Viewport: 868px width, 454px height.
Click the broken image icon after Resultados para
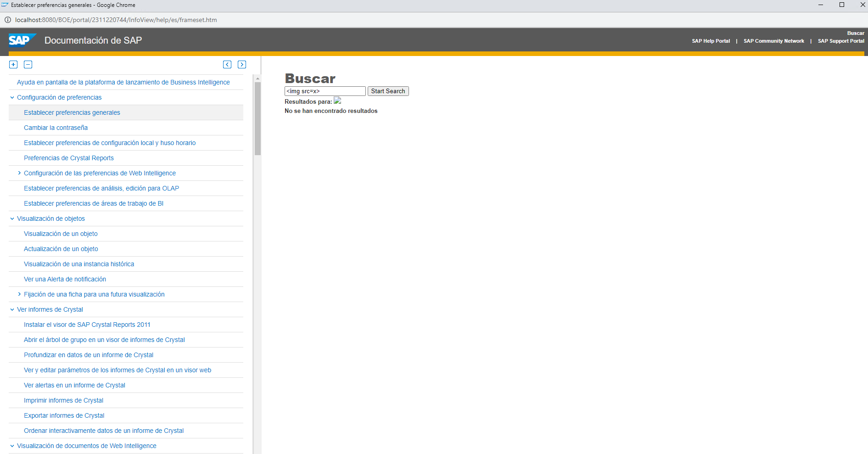pos(337,101)
